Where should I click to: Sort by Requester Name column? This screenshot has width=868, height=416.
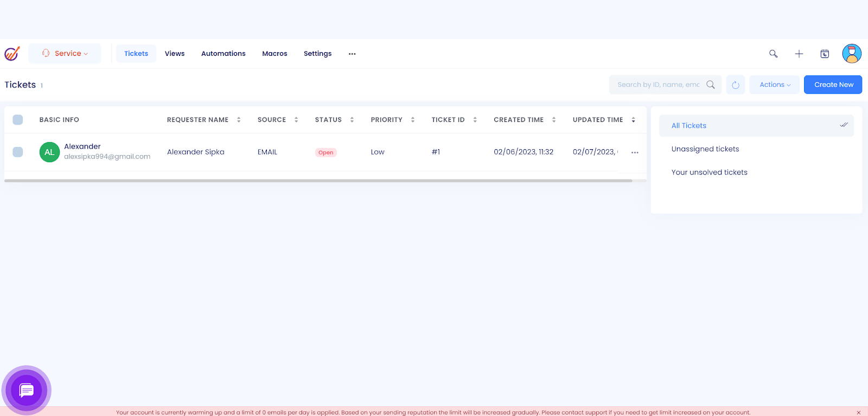pos(238,120)
